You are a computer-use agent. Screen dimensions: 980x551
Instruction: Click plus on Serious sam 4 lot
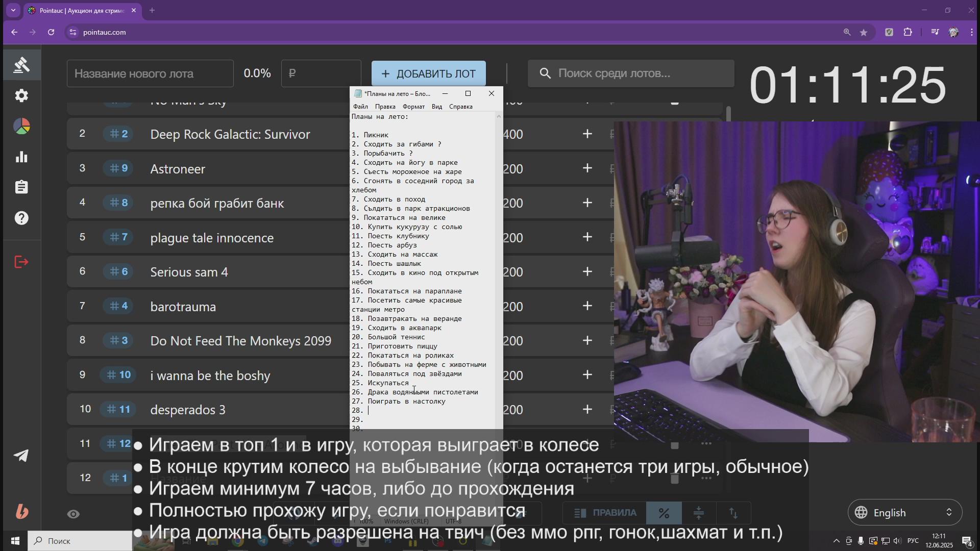(x=587, y=271)
